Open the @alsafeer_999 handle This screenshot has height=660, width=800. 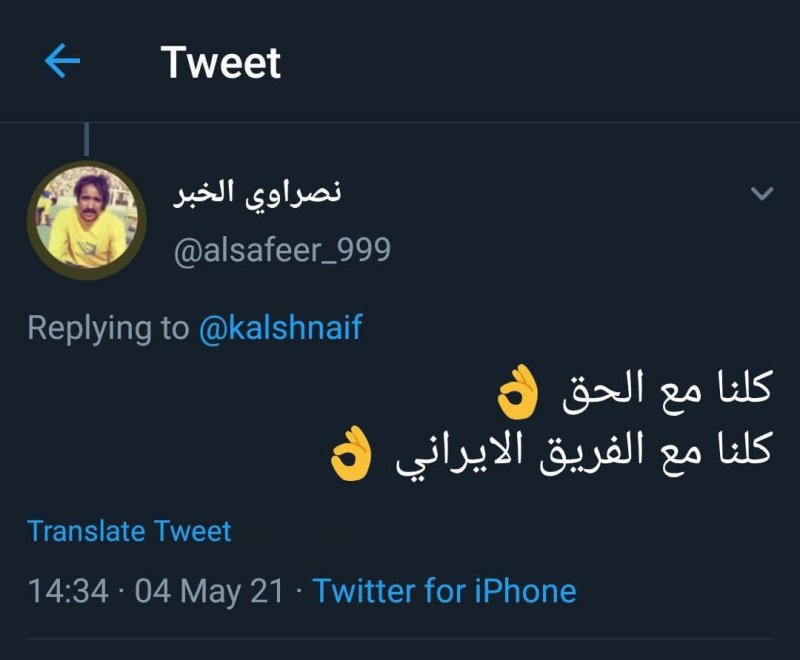click(x=282, y=249)
